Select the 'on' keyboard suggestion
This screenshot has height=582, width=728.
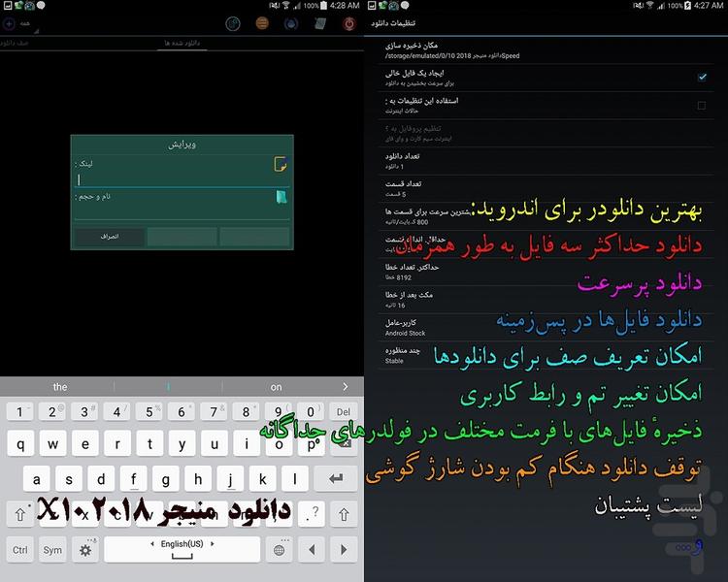coord(277,387)
